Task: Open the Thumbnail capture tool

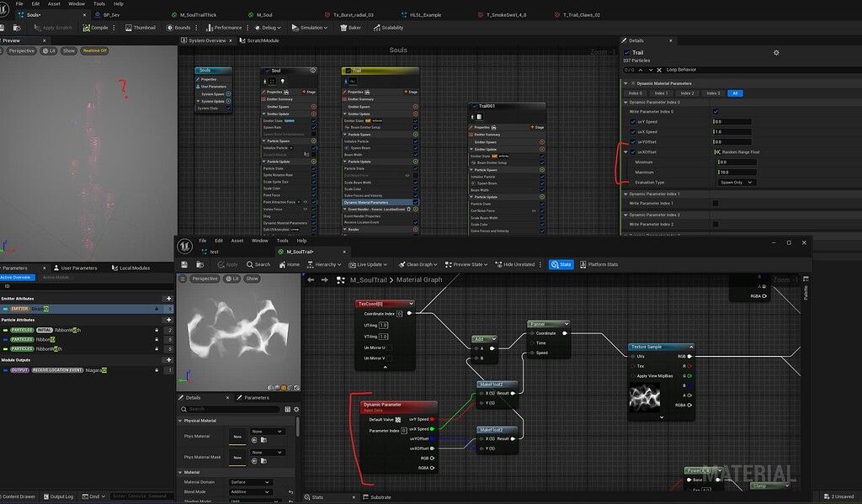Action: click(x=128, y=27)
